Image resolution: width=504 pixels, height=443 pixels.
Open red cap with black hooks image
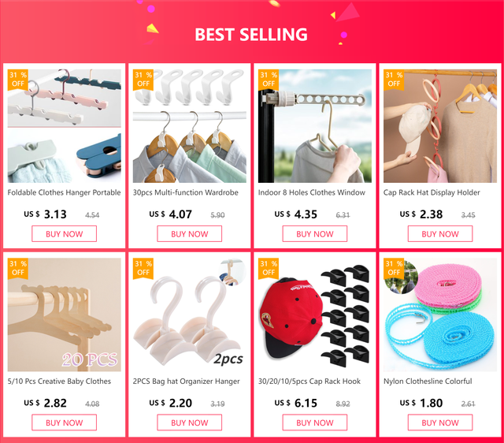point(315,315)
